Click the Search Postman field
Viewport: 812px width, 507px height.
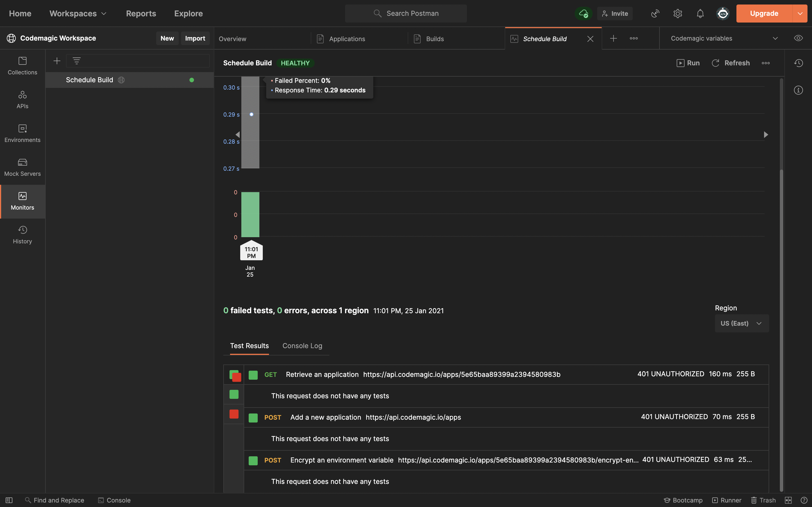(406, 14)
